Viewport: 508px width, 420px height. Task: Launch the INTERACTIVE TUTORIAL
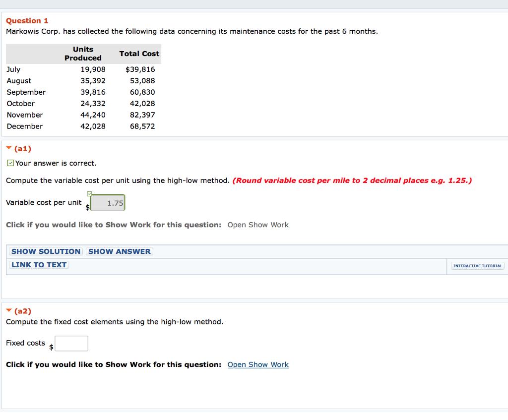click(x=477, y=266)
